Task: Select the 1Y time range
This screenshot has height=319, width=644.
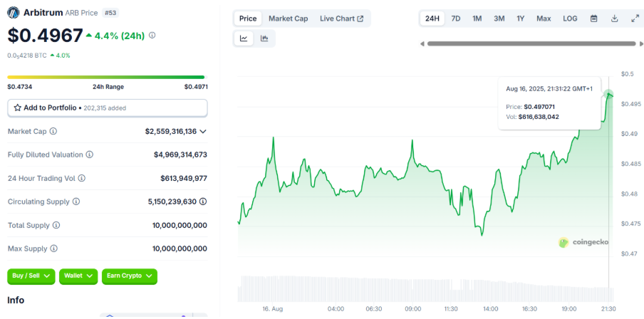Action: pos(521,19)
